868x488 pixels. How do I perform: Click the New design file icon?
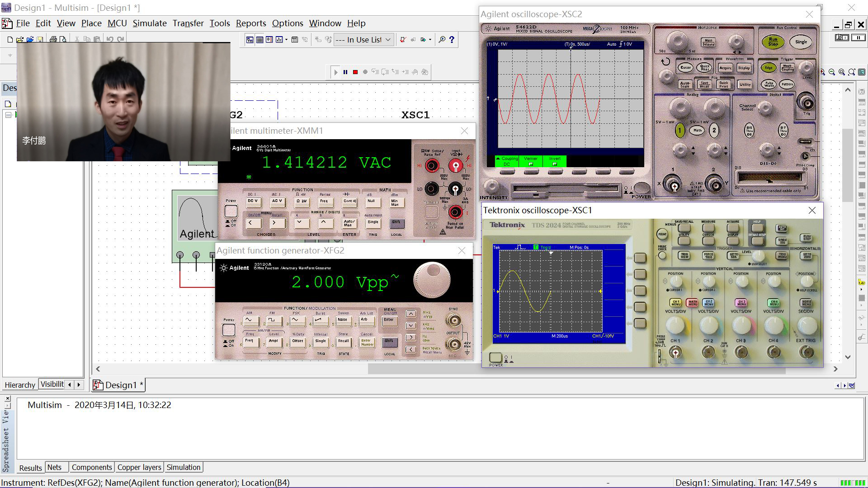[10, 40]
